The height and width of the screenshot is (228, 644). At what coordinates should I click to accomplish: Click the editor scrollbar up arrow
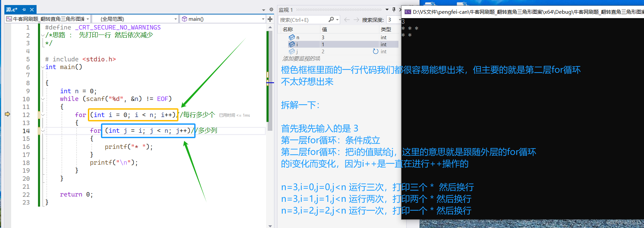pyautogui.click(x=270, y=27)
